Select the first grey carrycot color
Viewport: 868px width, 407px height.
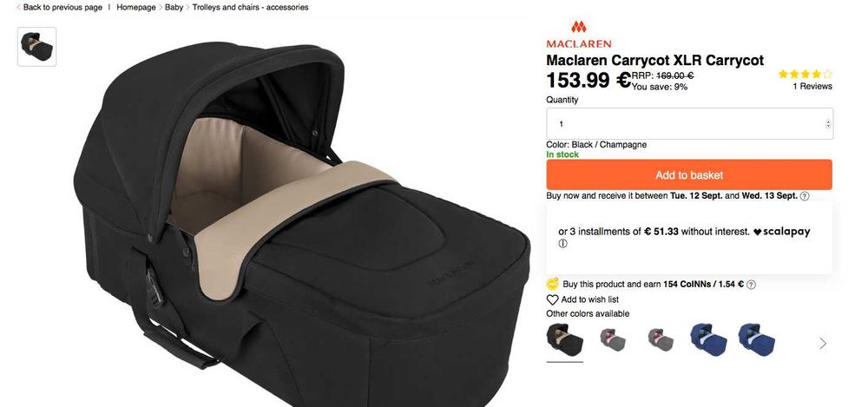pos(613,339)
